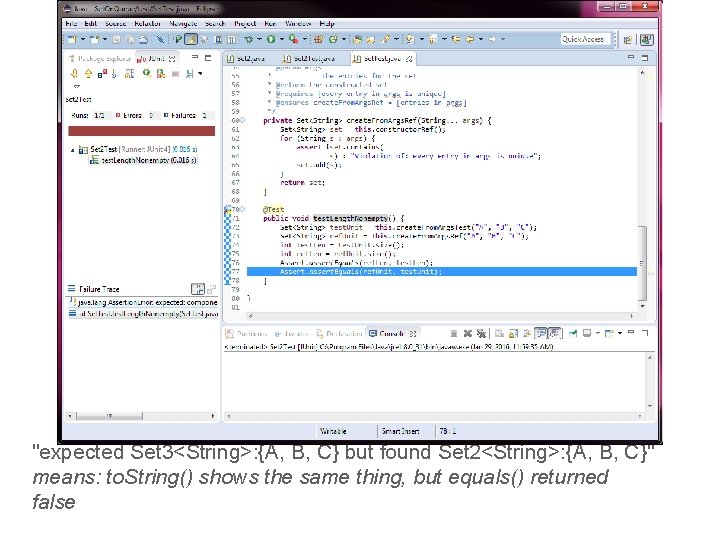This screenshot has height=540, width=720.
Task: Open the File menu
Action: point(71,23)
